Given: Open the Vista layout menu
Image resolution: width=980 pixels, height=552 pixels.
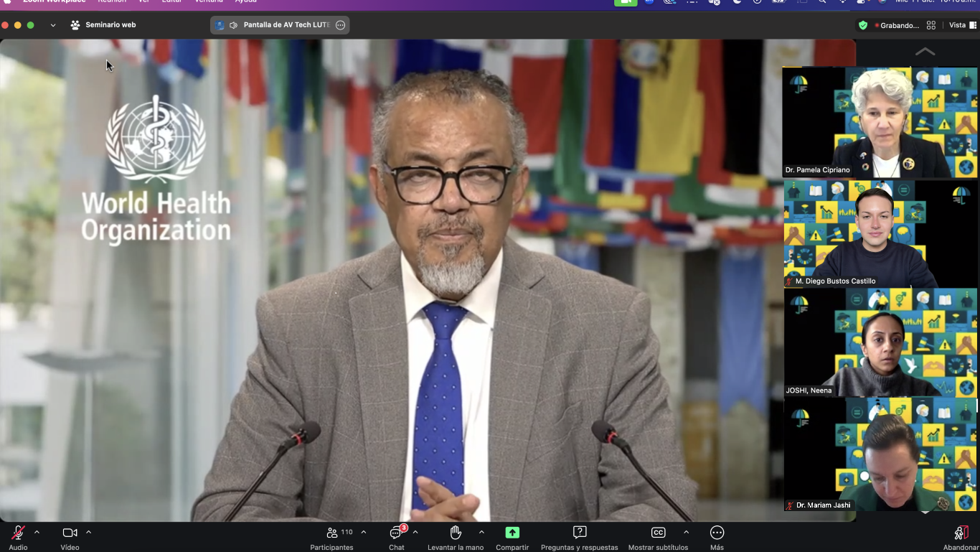Looking at the screenshot, I should point(962,25).
